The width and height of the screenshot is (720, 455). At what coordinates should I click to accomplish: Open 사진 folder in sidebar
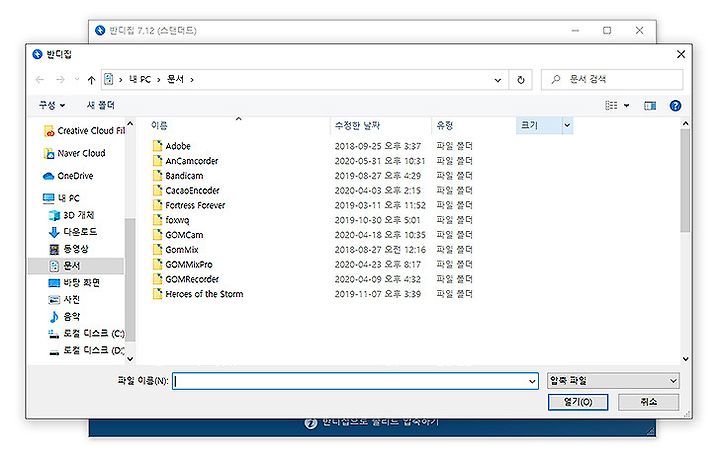click(64, 300)
